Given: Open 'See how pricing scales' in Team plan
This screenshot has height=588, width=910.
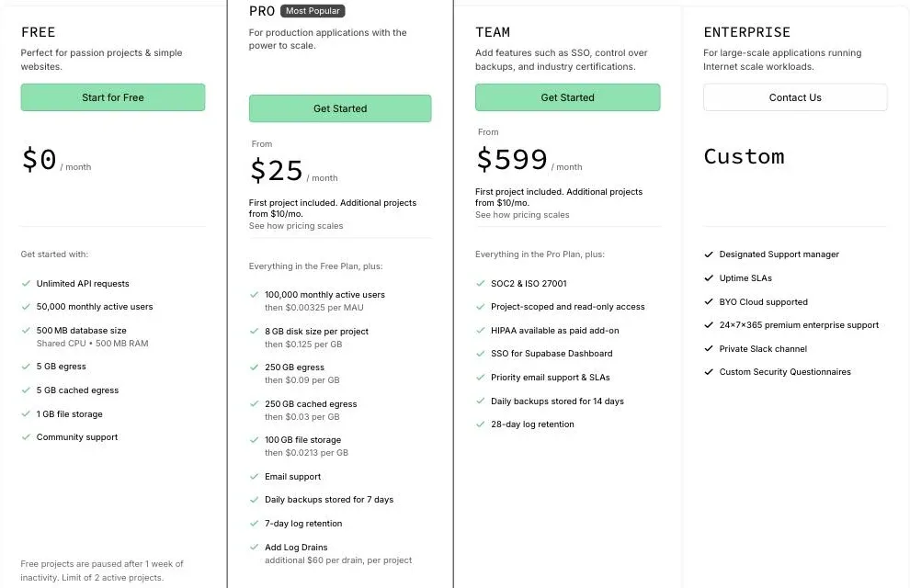Looking at the screenshot, I should [x=522, y=215].
